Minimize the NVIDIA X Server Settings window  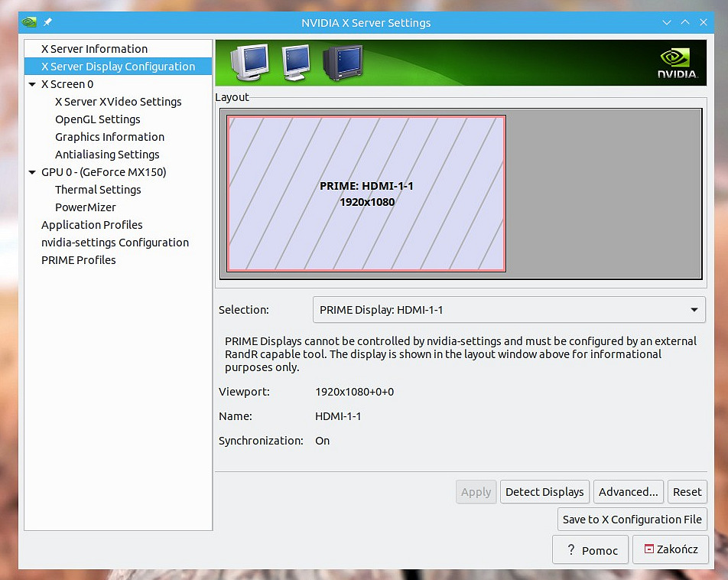point(667,22)
